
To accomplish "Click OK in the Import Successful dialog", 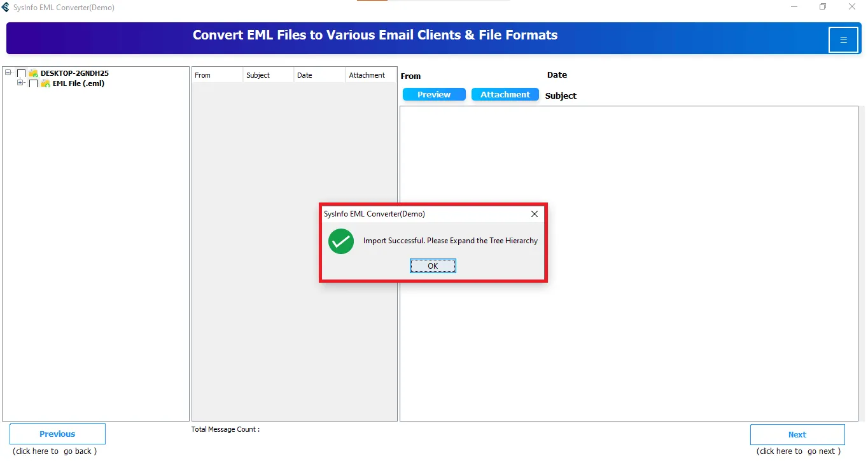I will 433,266.
